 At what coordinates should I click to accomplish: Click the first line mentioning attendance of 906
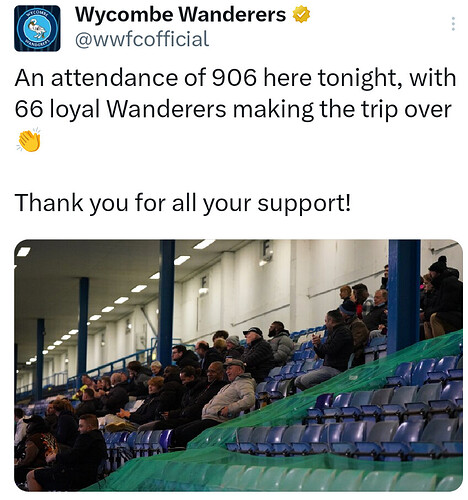pyautogui.click(x=235, y=78)
